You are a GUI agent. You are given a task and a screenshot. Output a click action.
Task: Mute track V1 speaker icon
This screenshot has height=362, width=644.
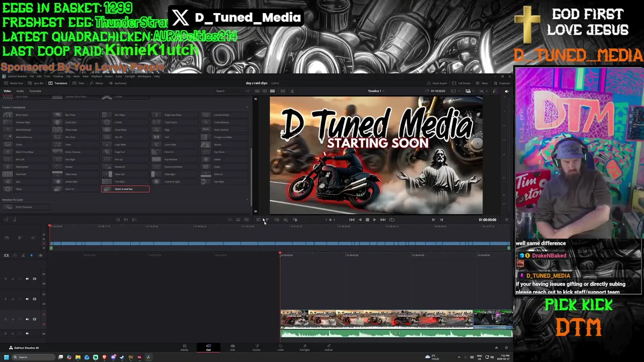tap(27, 319)
